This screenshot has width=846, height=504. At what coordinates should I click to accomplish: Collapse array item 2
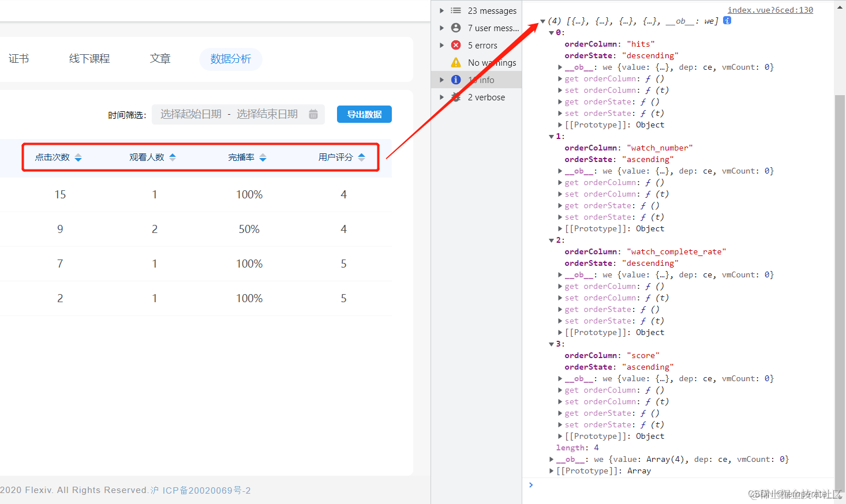(x=552, y=240)
